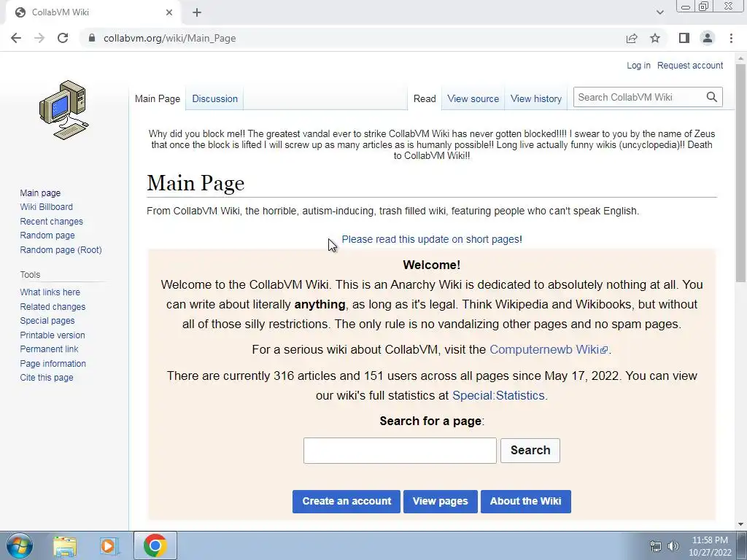Select the CollabVM Wiki browser tab
The height and width of the screenshot is (560, 747).
[x=93, y=12]
